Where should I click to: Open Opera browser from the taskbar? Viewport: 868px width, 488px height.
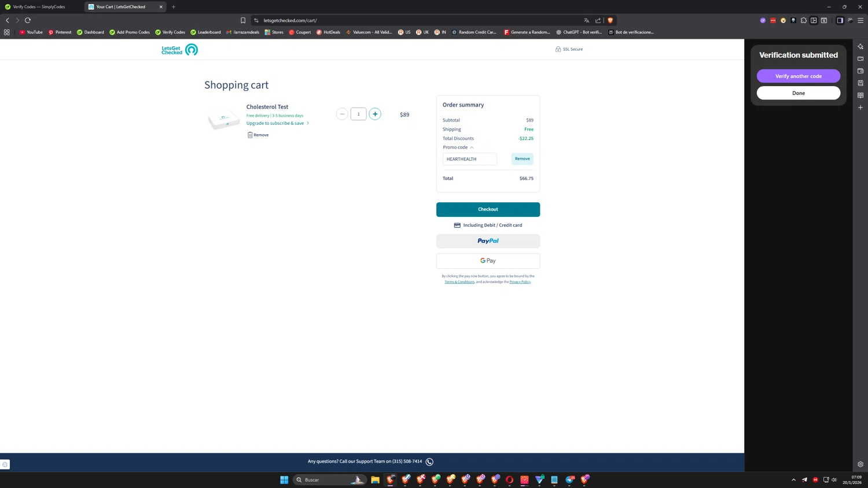pyautogui.click(x=510, y=480)
